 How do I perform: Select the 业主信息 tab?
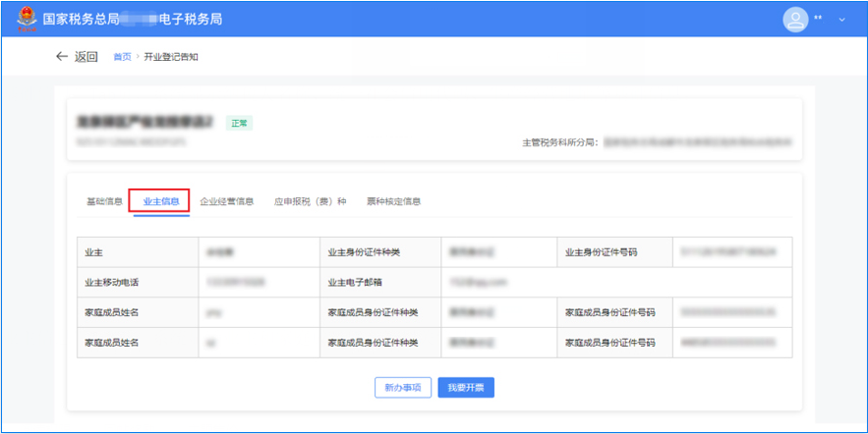(160, 201)
